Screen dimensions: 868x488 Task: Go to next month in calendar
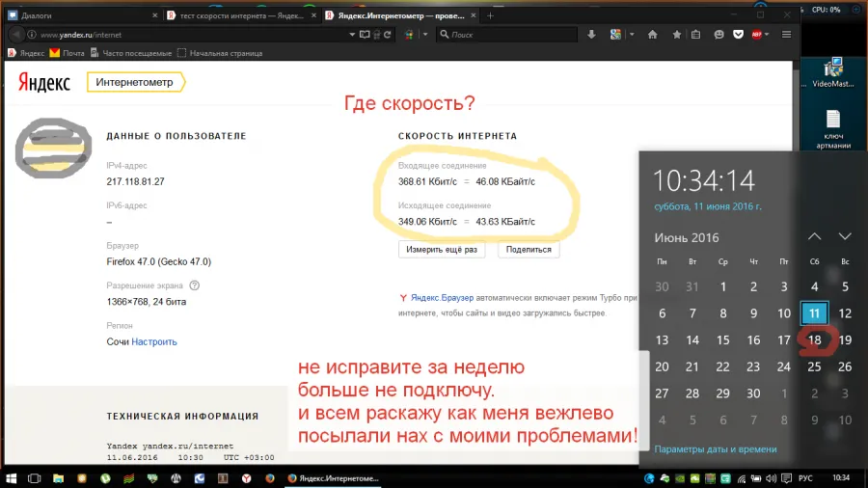pos(845,237)
